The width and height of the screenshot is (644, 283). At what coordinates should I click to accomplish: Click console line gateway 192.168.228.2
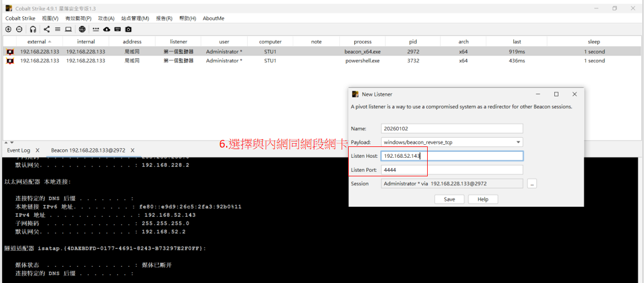click(x=102, y=165)
